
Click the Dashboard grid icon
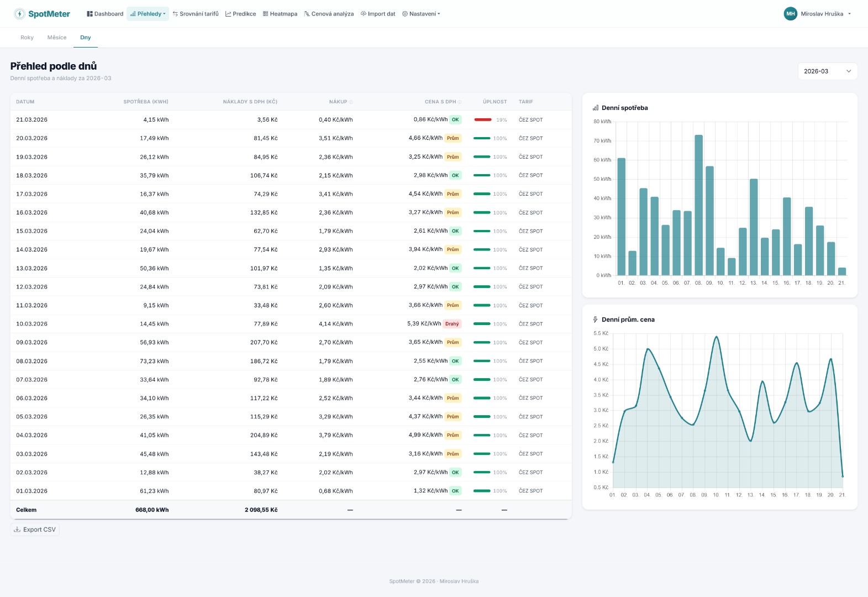(90, 14)
